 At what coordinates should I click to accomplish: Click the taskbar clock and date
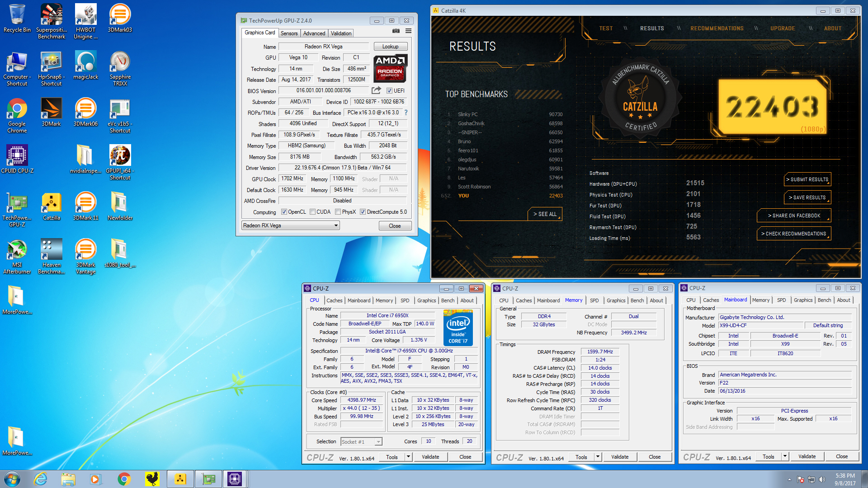845,479
